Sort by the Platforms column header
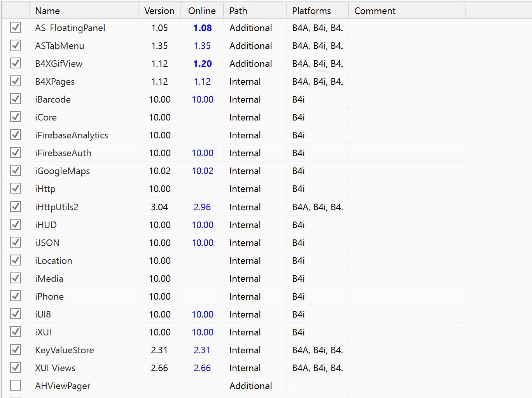532x398 pixels. coord(317,10)
